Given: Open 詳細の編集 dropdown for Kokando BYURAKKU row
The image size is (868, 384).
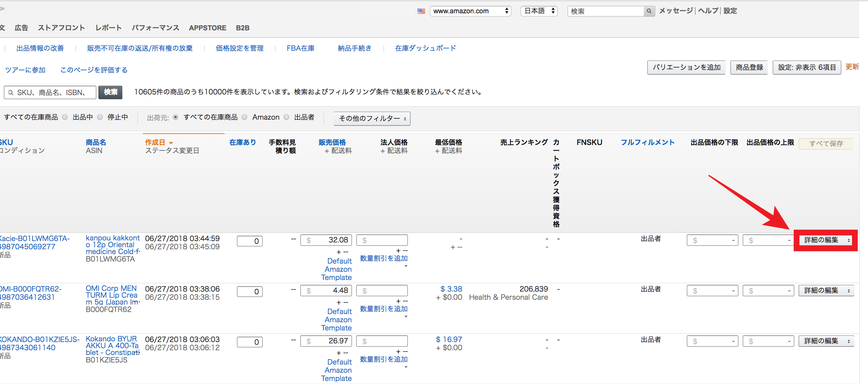Looking at the screenshot, I should coord(826,341).
